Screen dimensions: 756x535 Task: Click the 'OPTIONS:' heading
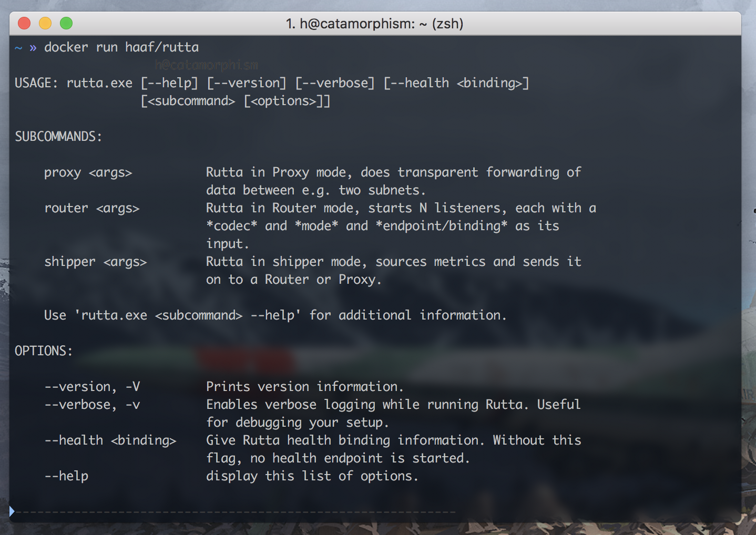[x=43, y=351]
